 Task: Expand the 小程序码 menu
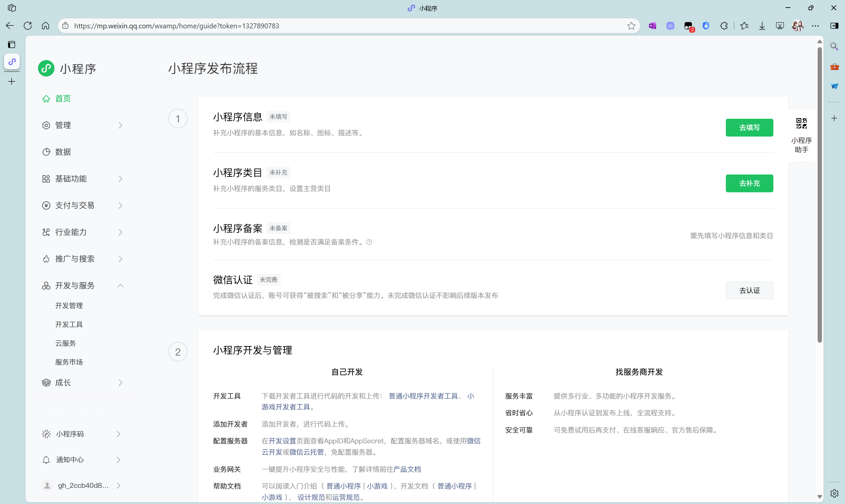coord(82,434)
